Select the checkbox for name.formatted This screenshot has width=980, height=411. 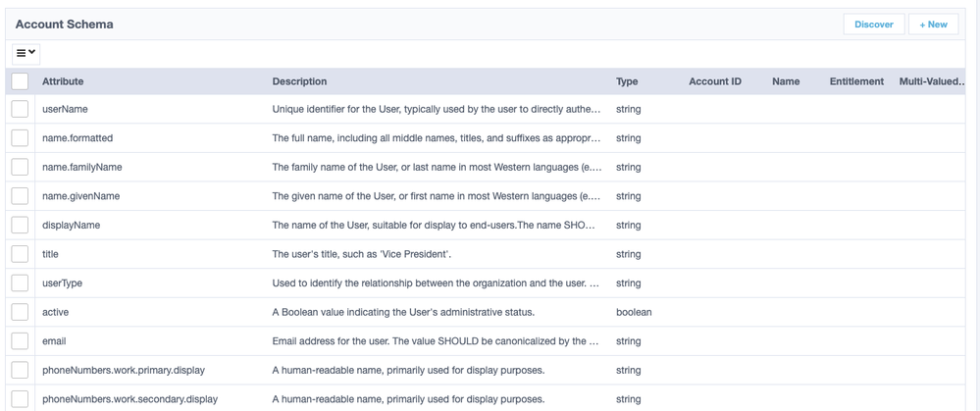20,138
